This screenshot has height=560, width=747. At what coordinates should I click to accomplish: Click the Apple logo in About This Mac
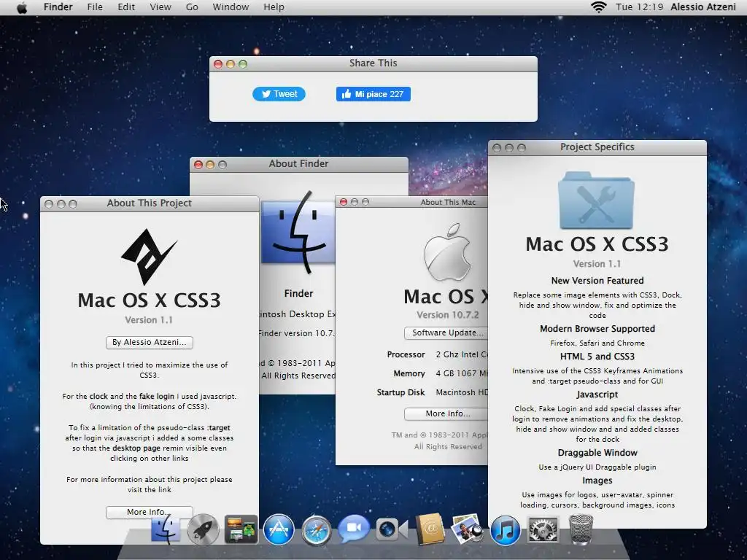(448, 252)
